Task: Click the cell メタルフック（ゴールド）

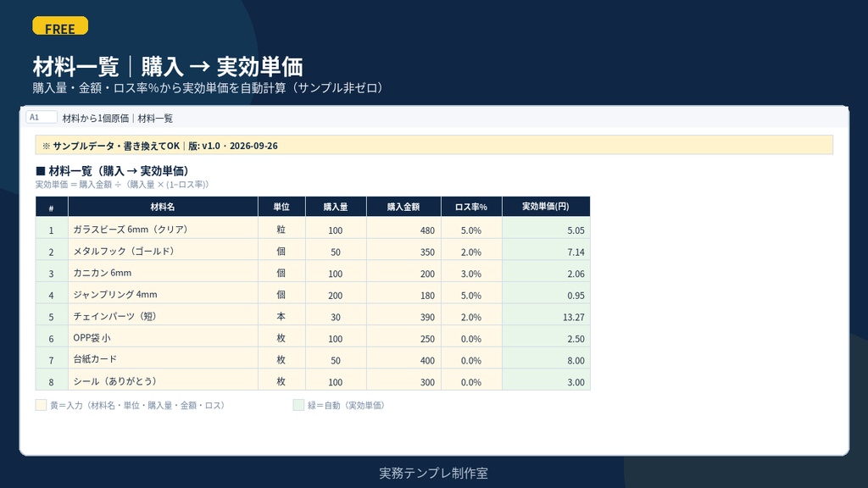Action: coord(163,251)
